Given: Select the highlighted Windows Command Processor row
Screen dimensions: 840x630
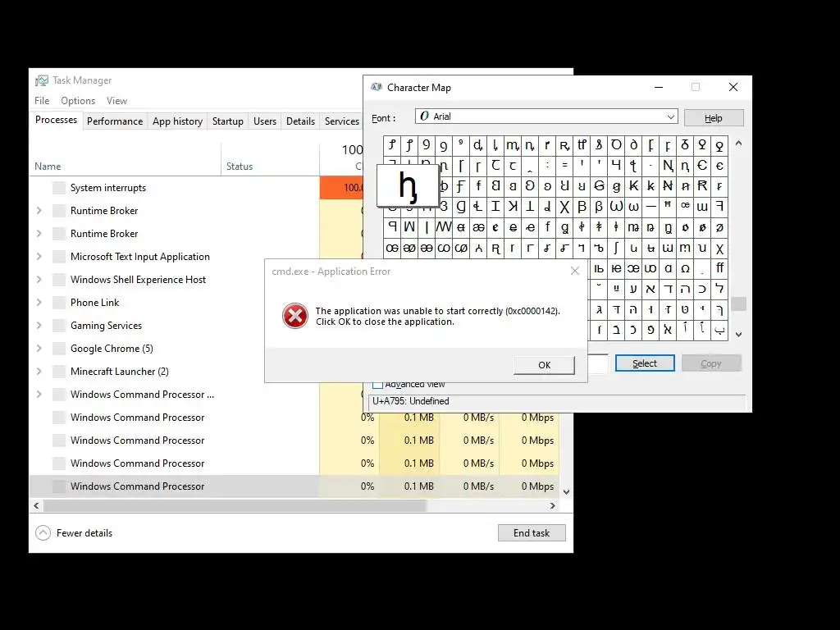Looking at the screenshot, I should tap(294, 486).
